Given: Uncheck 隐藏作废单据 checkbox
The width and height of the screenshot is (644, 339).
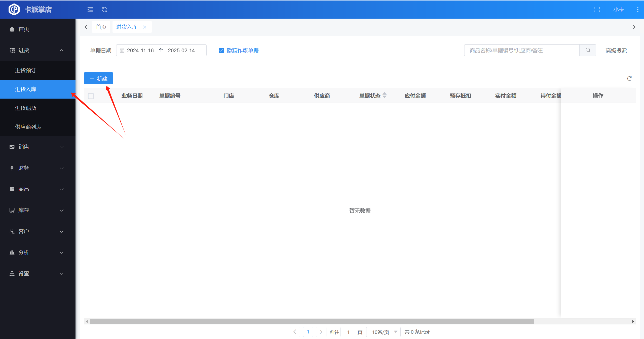Looking at the screenshot, I should coord(221,50).
